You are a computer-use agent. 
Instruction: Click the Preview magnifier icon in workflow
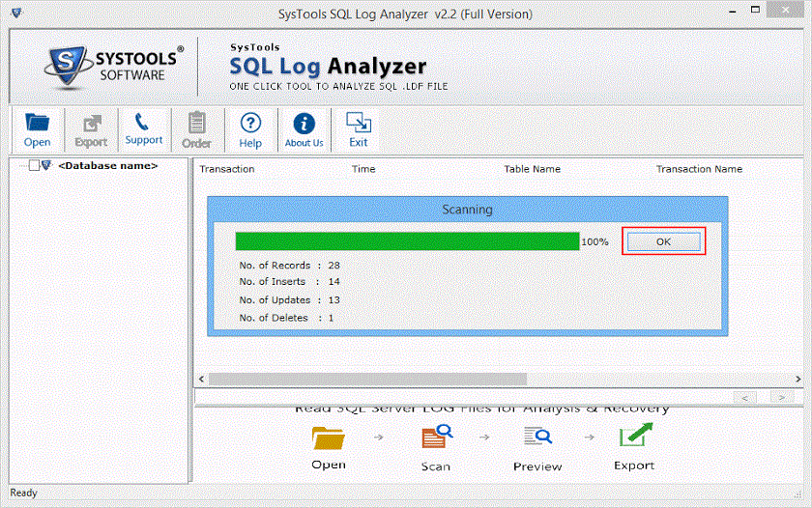click(537, 437)
